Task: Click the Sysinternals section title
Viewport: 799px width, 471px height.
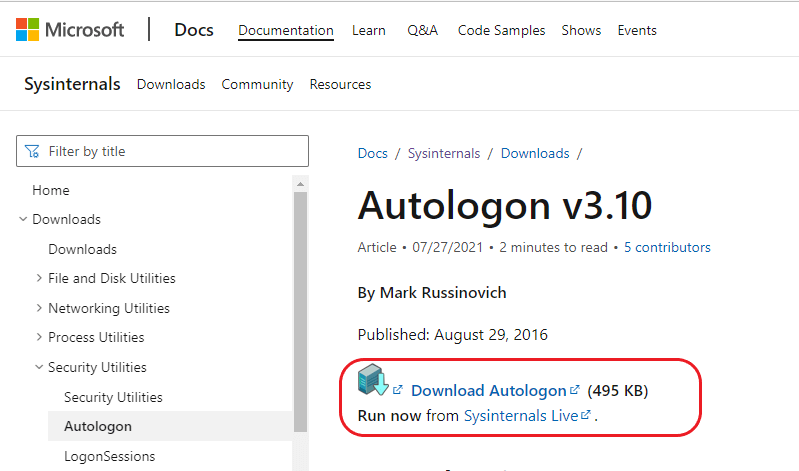Action: click(x=72, y=84)
